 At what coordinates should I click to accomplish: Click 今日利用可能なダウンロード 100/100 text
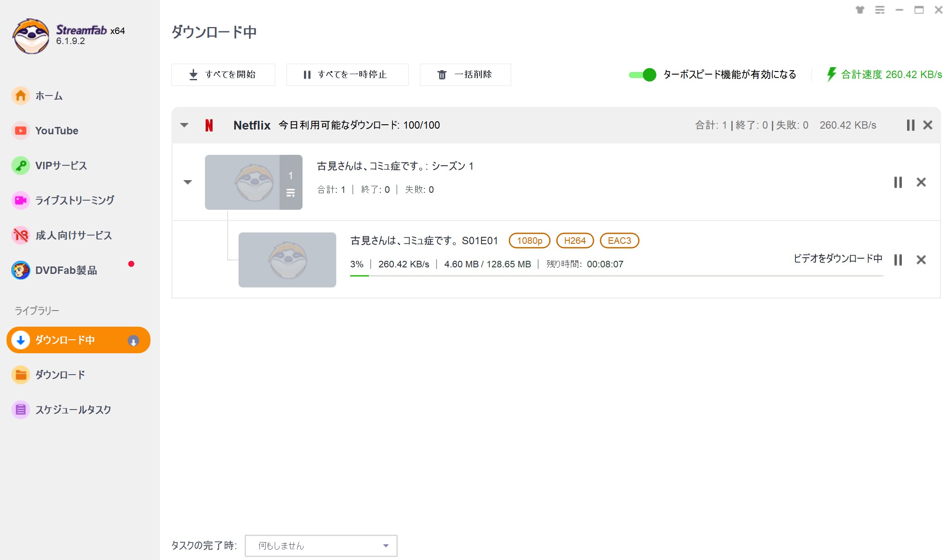[x=359, y=125]
